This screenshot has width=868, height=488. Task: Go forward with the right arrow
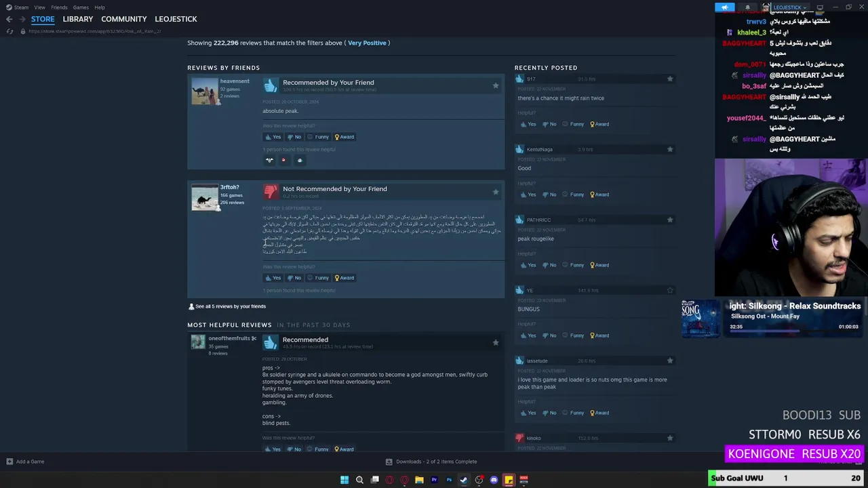(22, 19)
